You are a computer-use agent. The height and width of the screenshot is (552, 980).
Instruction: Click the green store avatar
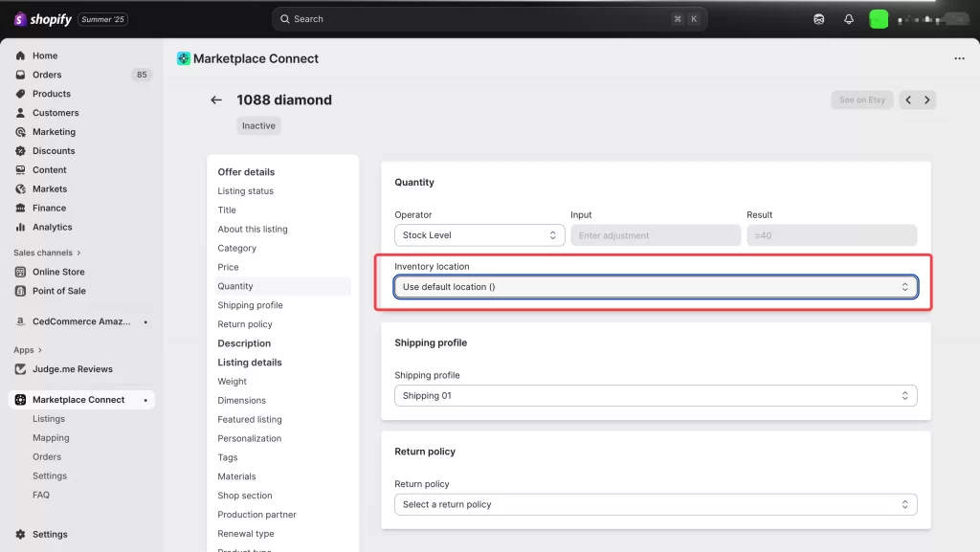tap(879, 19)
